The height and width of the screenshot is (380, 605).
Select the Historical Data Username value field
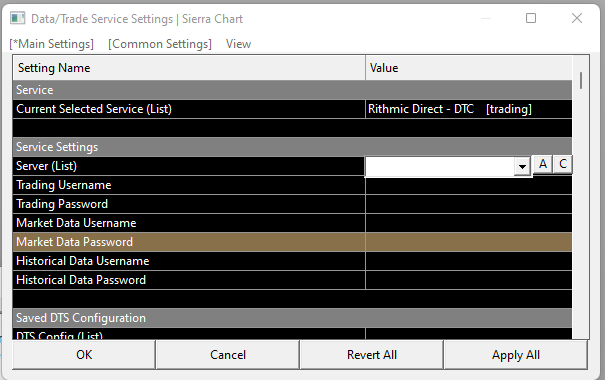click(468, 261)
